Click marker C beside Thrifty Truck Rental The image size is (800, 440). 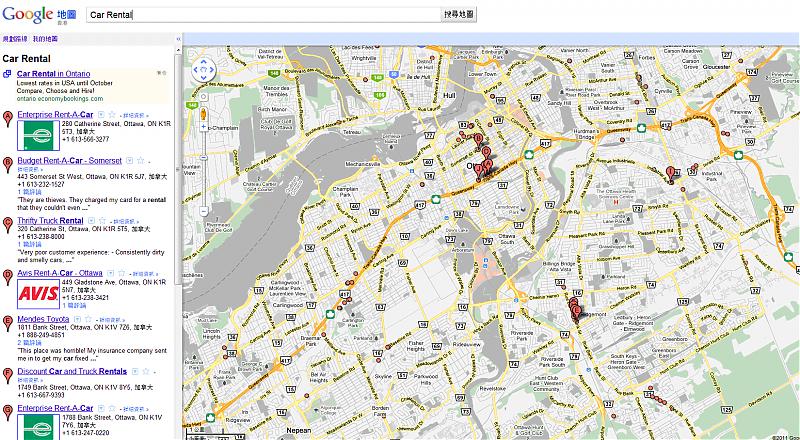tap(7, 225)
